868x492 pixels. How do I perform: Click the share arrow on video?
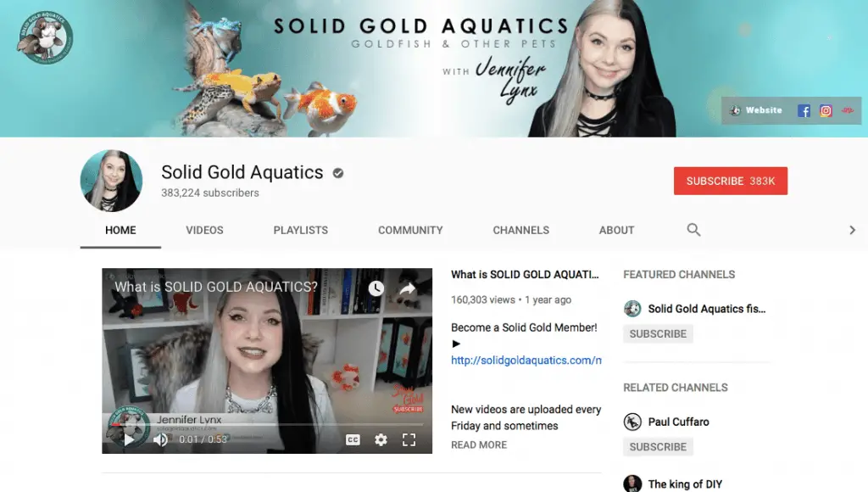coord(408,288)
